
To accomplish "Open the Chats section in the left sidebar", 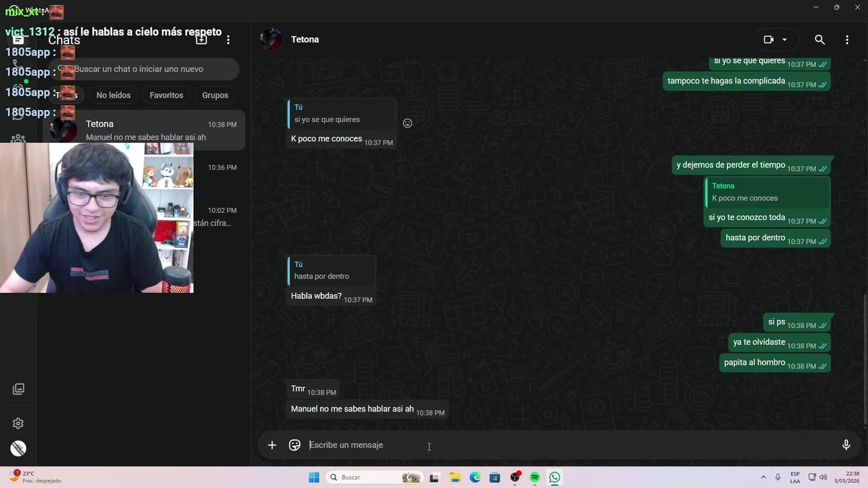I will 18,40.
